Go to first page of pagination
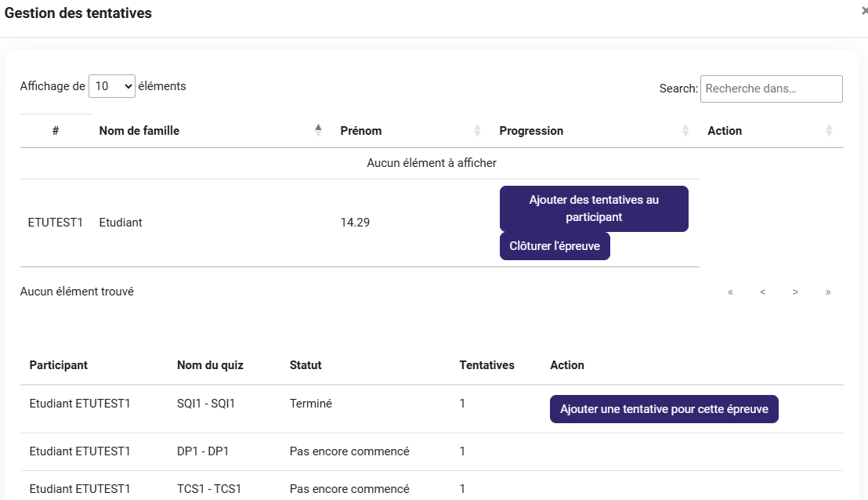The width and height of the screenshot is (868, 500). 730,292
